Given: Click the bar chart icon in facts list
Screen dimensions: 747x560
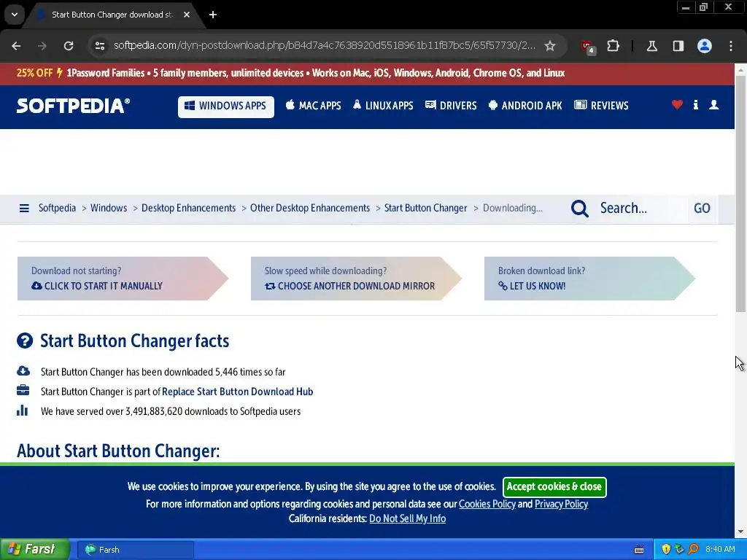Looking at the screenshot, I should click(23, 411).
